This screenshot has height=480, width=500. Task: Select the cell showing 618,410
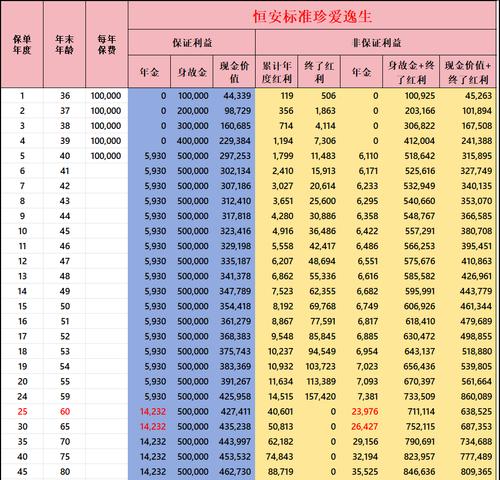point(420,321)
